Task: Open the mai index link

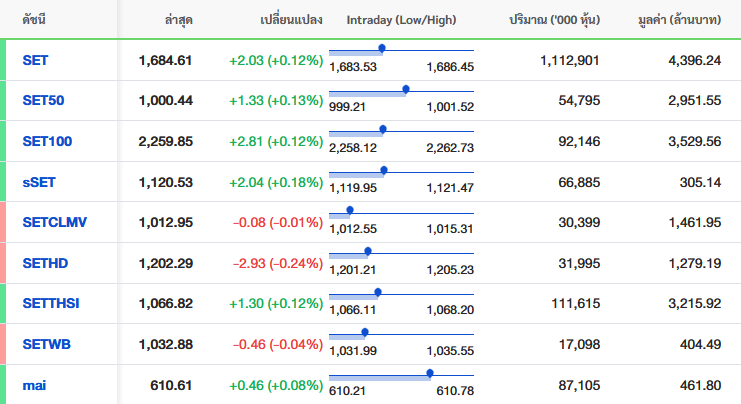Action: (x=34, y=386)
